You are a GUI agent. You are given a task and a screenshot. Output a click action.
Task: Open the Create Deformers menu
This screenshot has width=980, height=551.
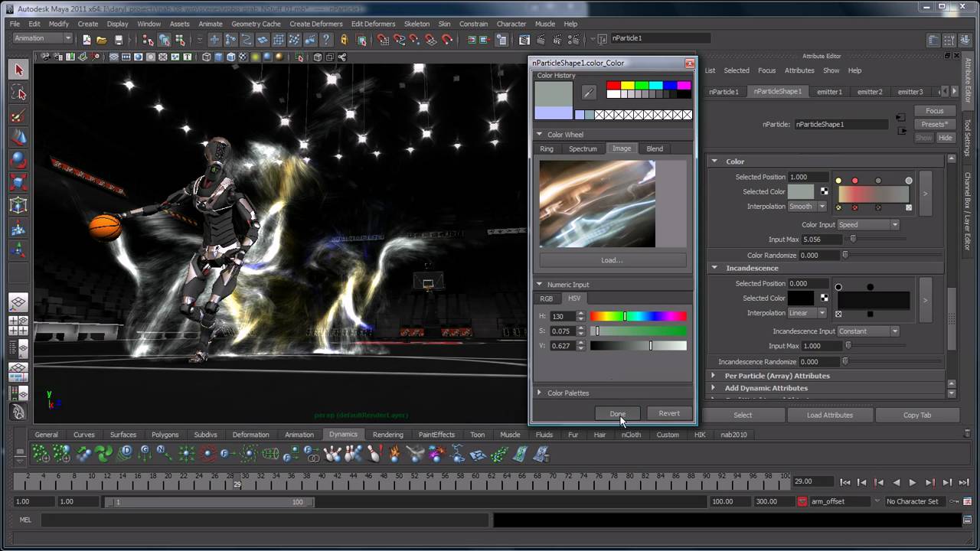[315, 24]
